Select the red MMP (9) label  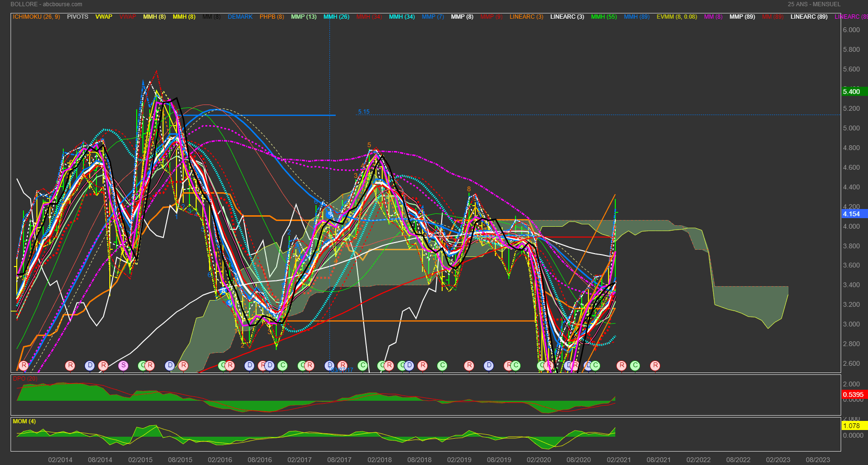pyautogui.click(x=492, y=17)
